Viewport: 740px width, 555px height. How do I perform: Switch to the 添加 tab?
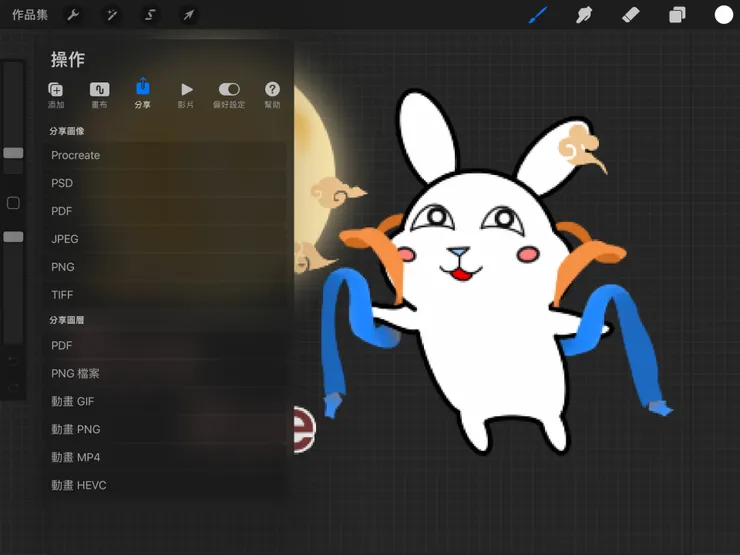pyautogui.click(x=56, y=95)
